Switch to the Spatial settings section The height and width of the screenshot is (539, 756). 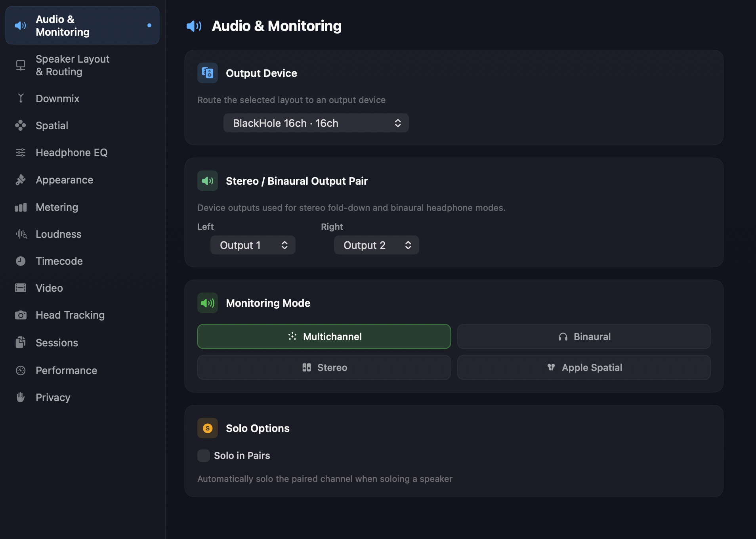pos(82,126)
